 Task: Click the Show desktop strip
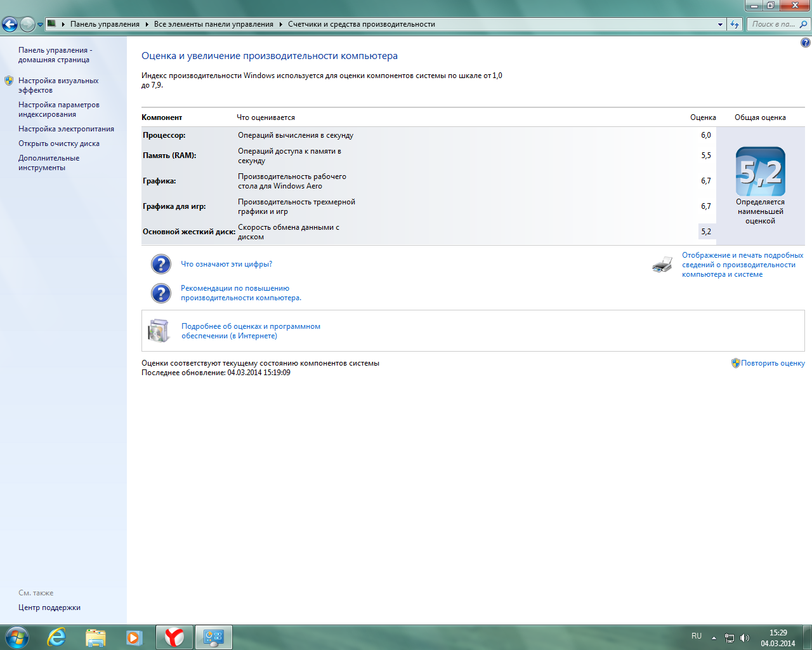pyautogui.click(x=807, y=637)
